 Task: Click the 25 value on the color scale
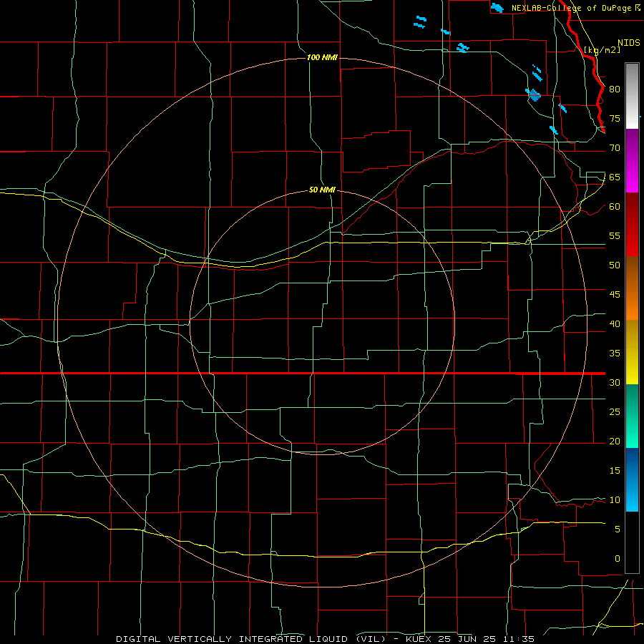615,412
